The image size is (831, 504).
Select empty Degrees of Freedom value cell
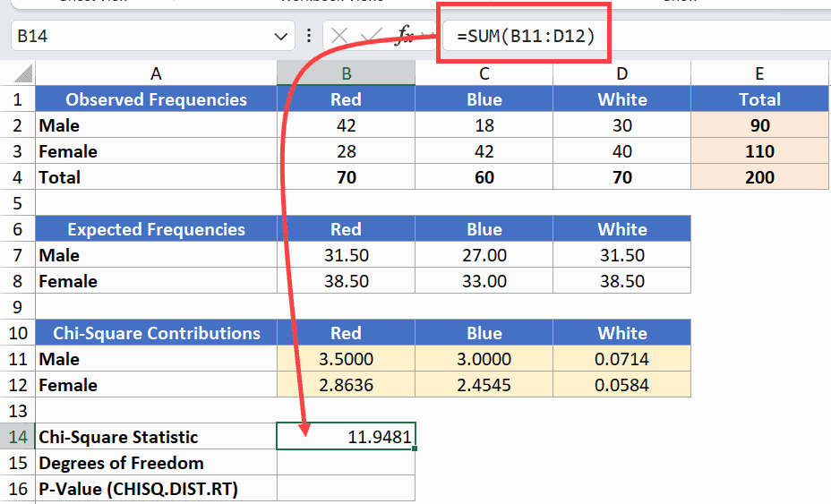pos(346,463)
